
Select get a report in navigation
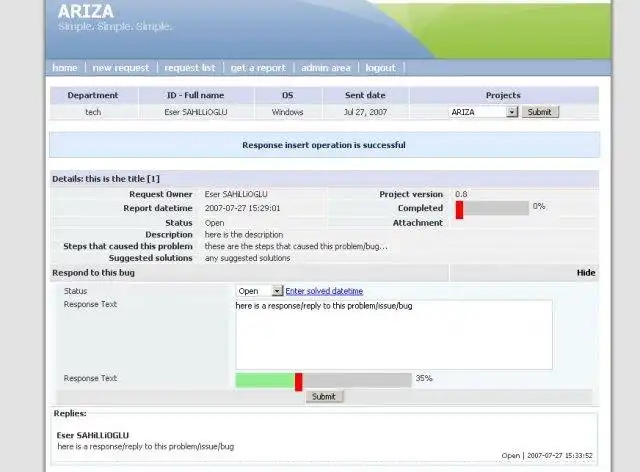pos(258,68)
